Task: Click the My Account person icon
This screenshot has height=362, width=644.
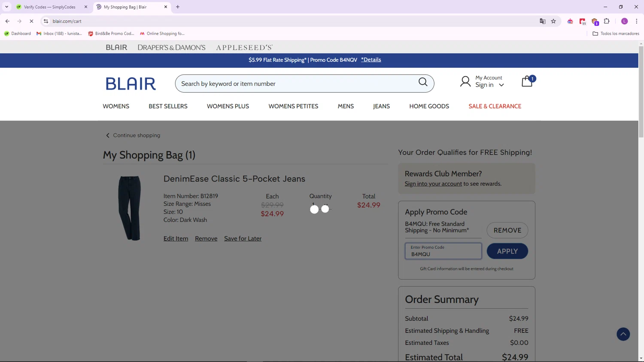Action: (465, 81)
